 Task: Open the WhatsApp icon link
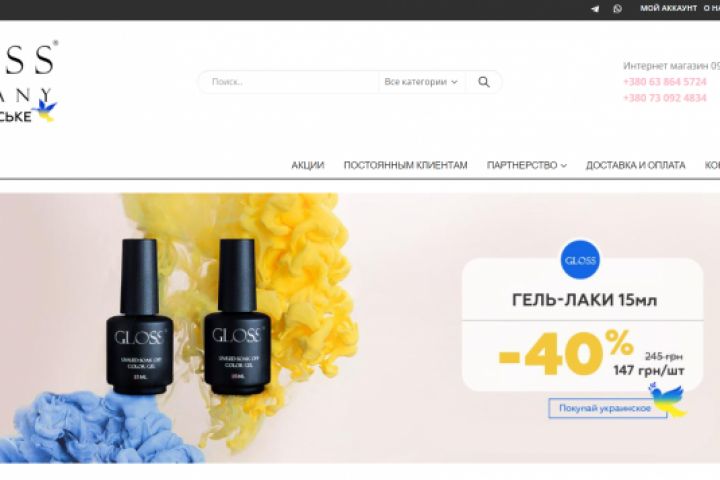click(618, 9)
